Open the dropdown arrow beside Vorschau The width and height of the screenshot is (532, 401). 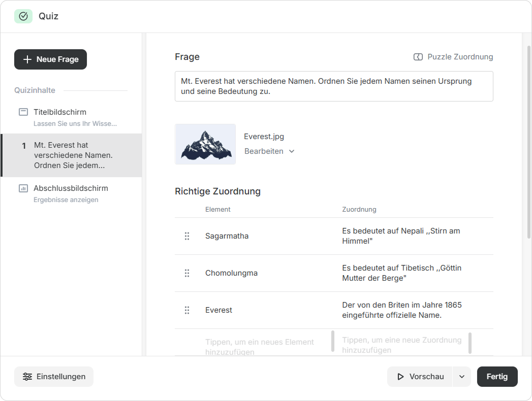[461, 377]
